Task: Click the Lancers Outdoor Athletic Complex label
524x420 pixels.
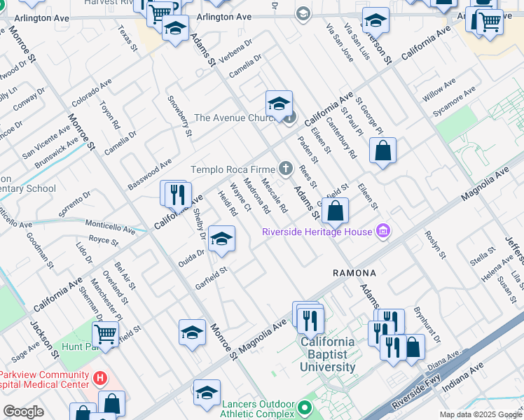Action: (x=257, y=409)
